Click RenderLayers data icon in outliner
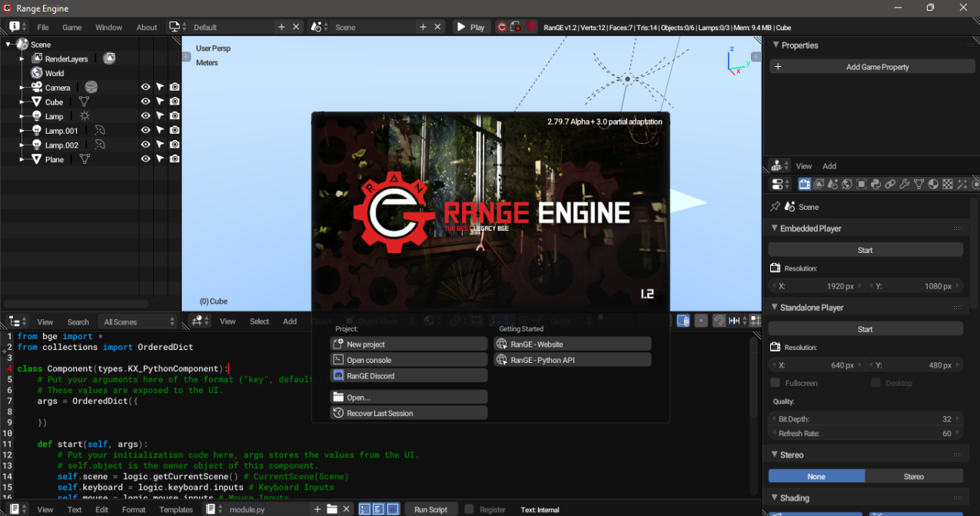The image size is (980, 516). coord(109,58)
